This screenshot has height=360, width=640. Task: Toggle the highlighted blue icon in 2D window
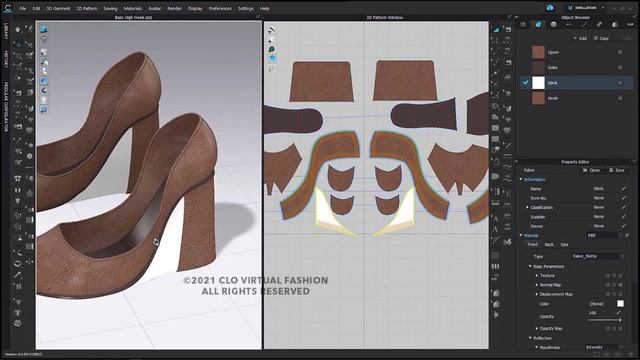click(271, 59)
